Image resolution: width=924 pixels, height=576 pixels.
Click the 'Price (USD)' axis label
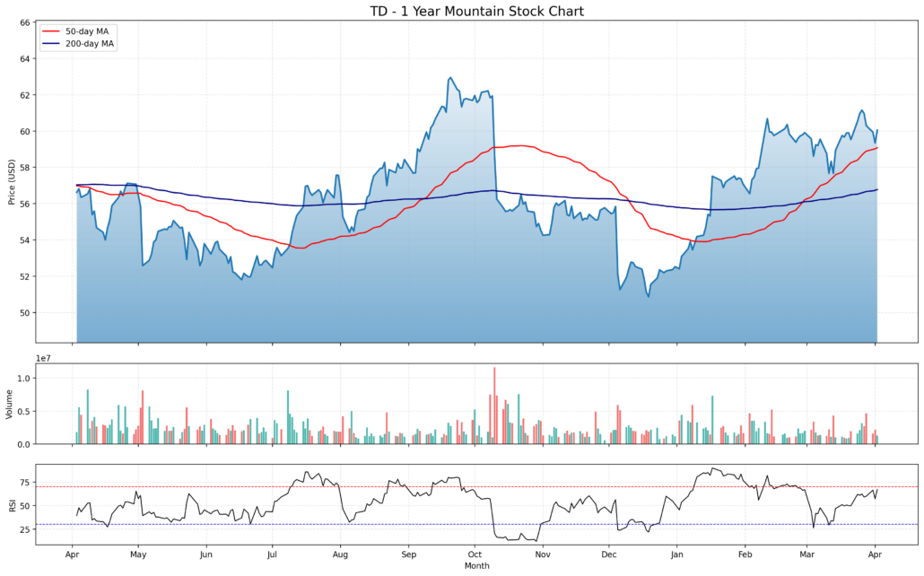[x=11, y=181]
